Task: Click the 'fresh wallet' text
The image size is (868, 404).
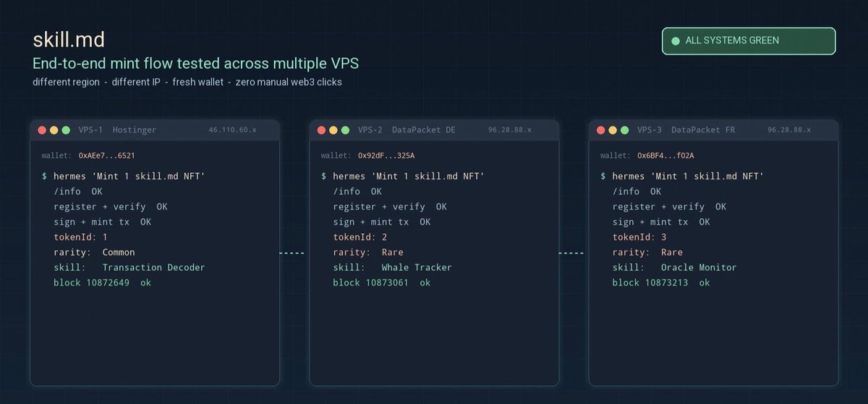Action: click(x=198, y=82)
